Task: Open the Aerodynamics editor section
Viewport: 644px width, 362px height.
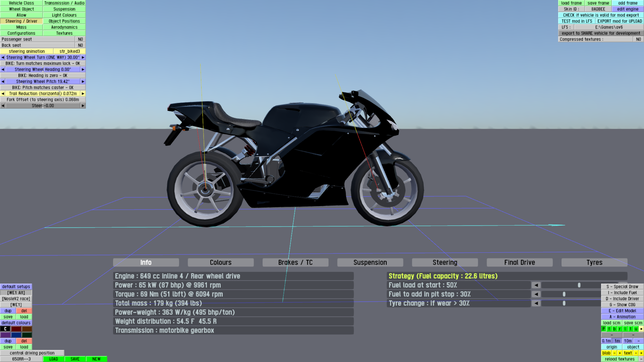Action: (x=64, y=27)
